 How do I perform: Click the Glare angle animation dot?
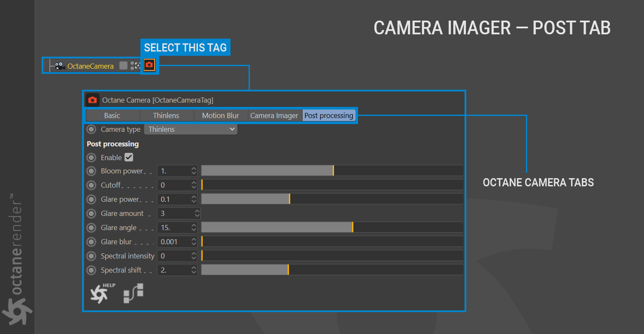tap(91, 228)
